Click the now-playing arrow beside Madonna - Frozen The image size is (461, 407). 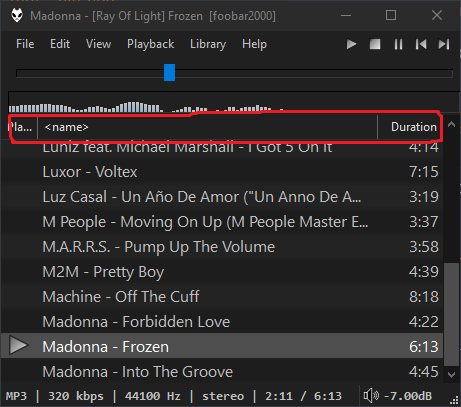(18, 345)
